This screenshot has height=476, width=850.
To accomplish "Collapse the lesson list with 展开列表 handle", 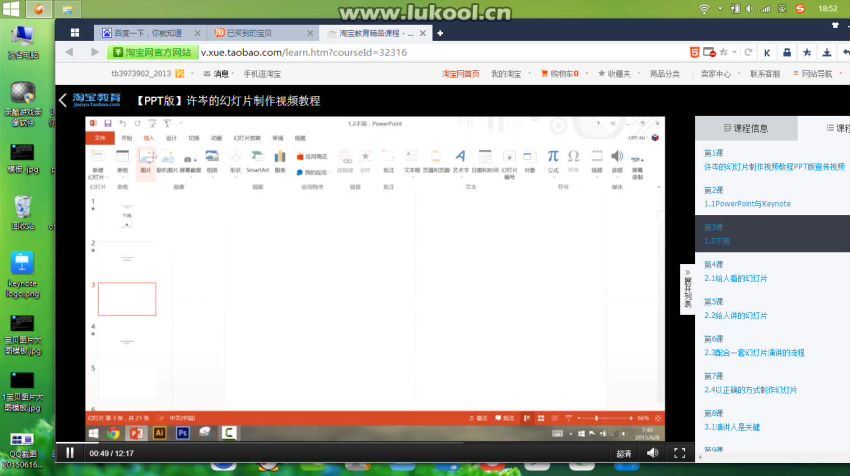I will click(687, 289).
